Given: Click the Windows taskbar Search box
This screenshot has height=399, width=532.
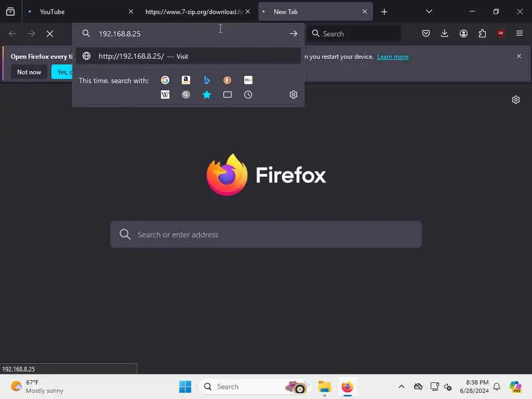Looking at the screenshot, I should [x=255, y=387].
